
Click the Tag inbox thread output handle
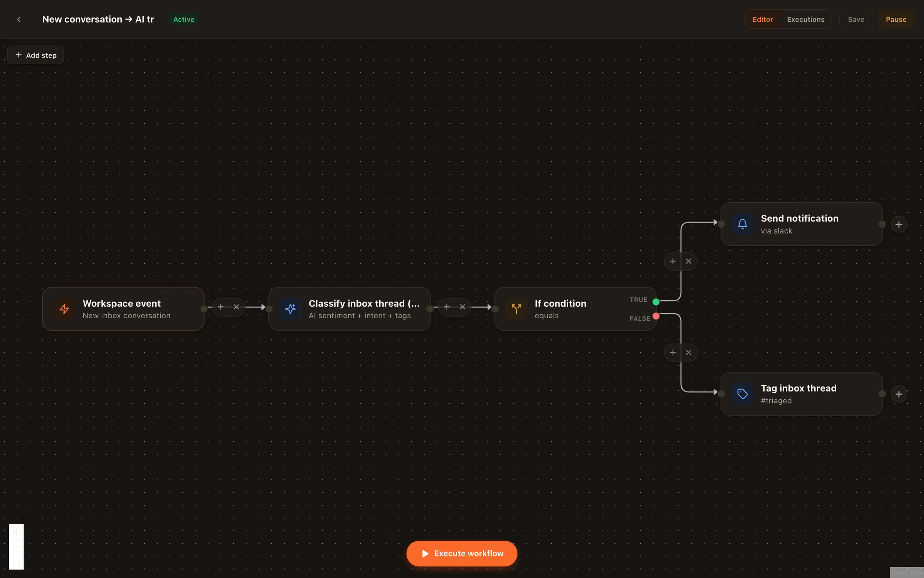882,393
